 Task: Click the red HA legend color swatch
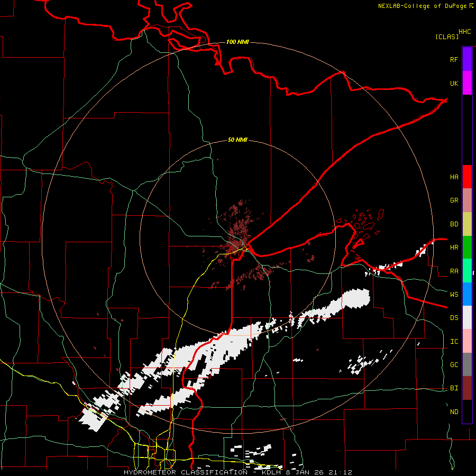click(467, 177)
